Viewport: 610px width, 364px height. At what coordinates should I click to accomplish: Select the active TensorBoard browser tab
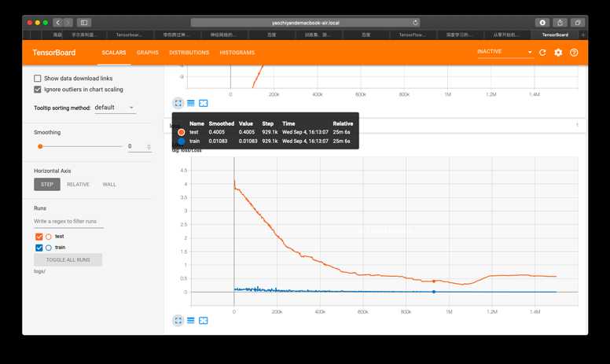click(555, 35)
